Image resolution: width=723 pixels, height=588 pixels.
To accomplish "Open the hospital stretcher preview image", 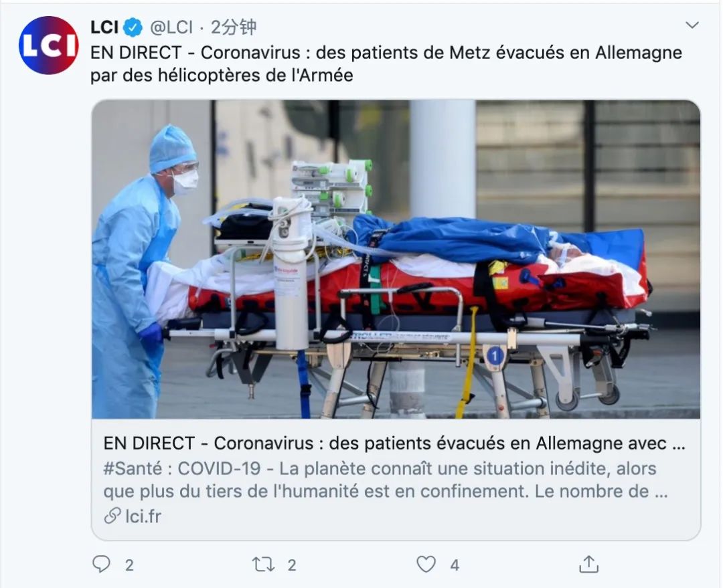I will coord(396,260).
